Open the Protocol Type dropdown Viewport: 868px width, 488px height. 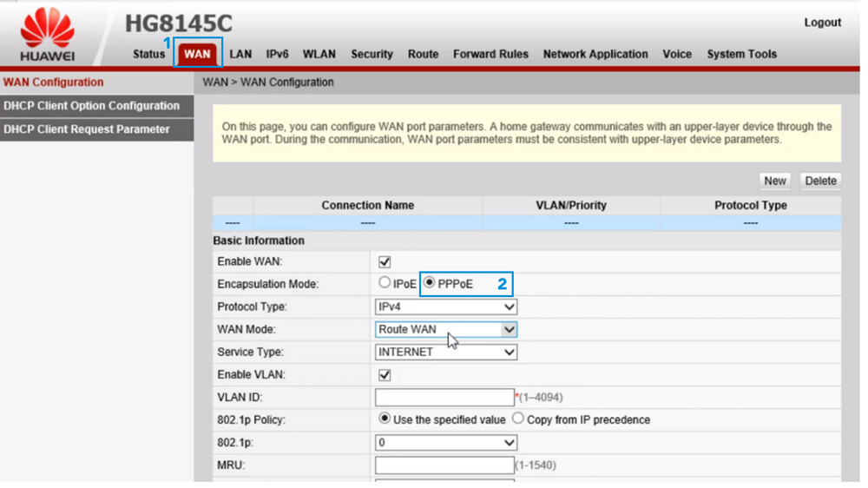(x=446, y=307)
